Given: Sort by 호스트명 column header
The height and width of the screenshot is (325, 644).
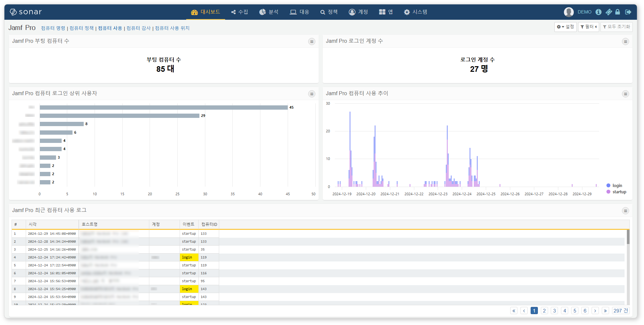Looking at the screenshot, I should pyautogui.click(x=114, y=224).
